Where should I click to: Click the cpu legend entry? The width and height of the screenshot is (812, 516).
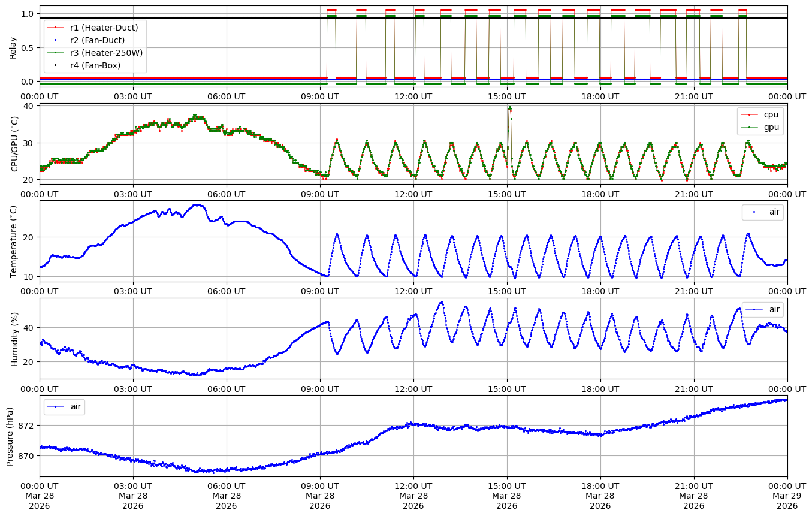click(x=771, y=114)
